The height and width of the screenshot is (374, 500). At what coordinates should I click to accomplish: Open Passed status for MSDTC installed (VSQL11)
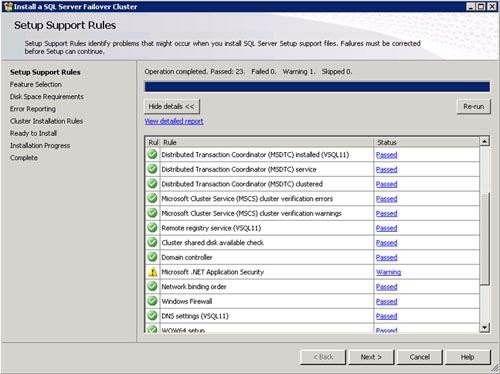(386, 155)
